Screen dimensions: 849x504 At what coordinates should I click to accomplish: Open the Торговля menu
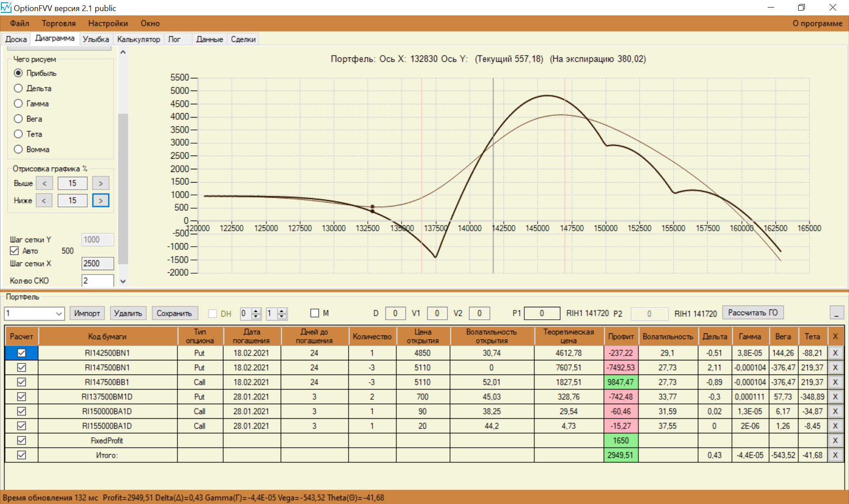click(58, 23)
